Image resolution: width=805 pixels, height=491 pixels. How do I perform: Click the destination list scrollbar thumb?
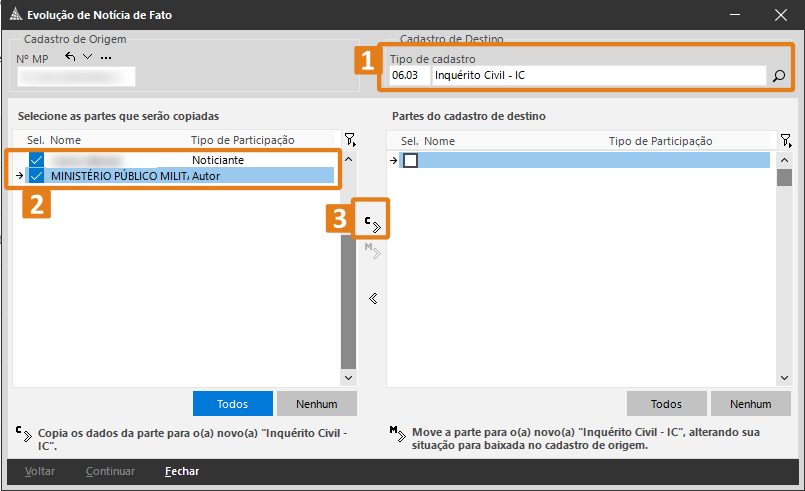(784, 178)
